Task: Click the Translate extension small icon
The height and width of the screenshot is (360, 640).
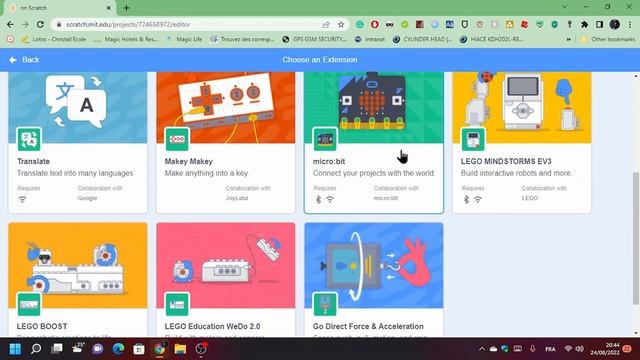Action: pos(29,139)
